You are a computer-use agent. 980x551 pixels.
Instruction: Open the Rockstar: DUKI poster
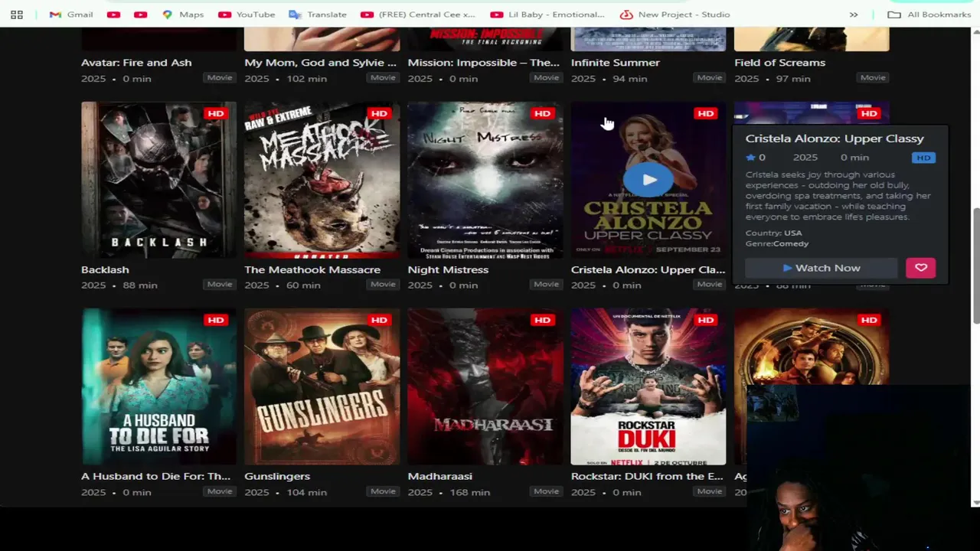tap(648, 386)
